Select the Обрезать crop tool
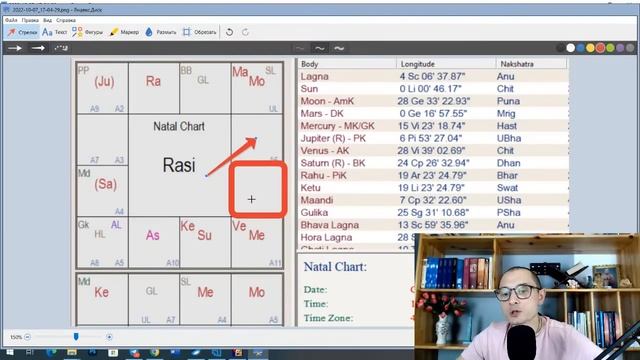Screen dimensions: 640x360 tap(199, 32)
